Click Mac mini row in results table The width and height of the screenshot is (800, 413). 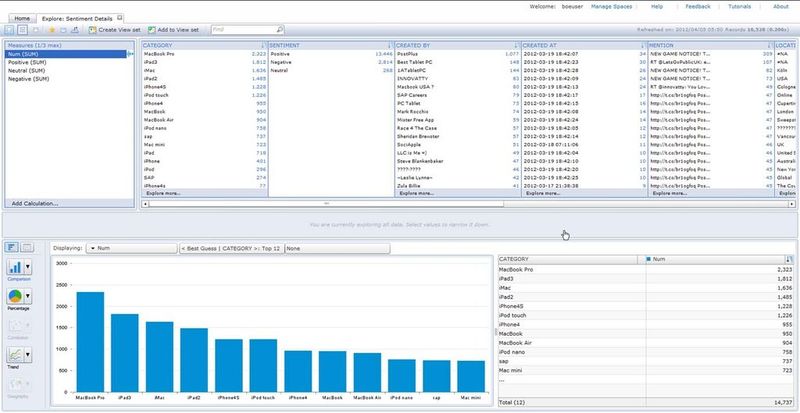[646, 371]
